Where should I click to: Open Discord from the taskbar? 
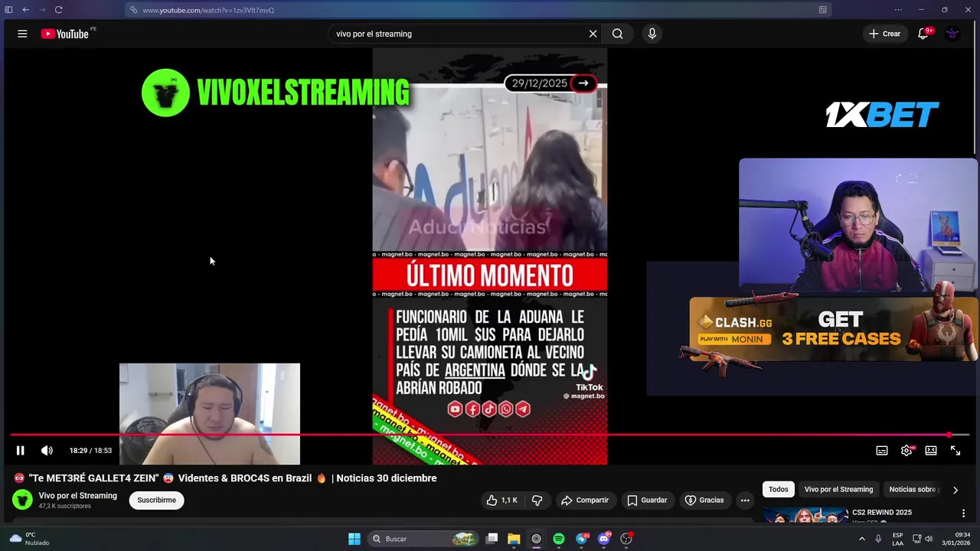(604, 539)
